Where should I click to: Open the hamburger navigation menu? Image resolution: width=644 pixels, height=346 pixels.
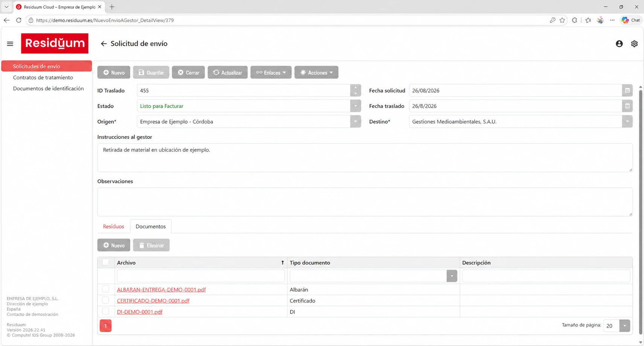(10, 44)
